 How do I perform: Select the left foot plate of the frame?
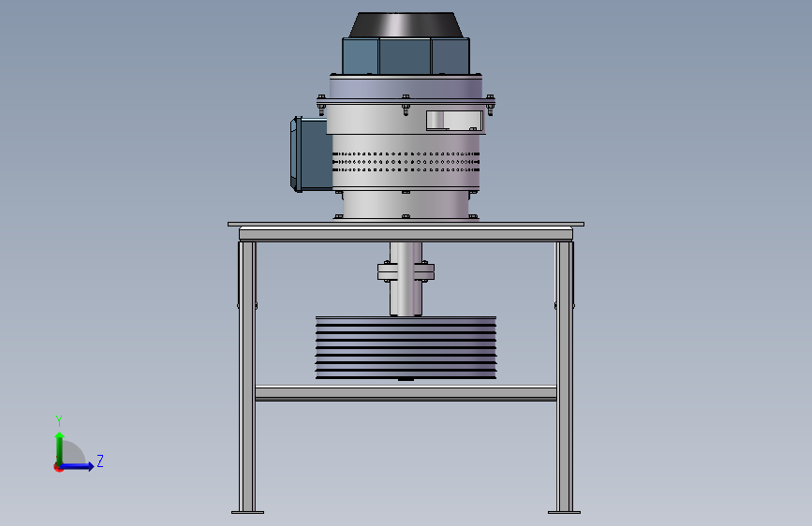[247, 513]
